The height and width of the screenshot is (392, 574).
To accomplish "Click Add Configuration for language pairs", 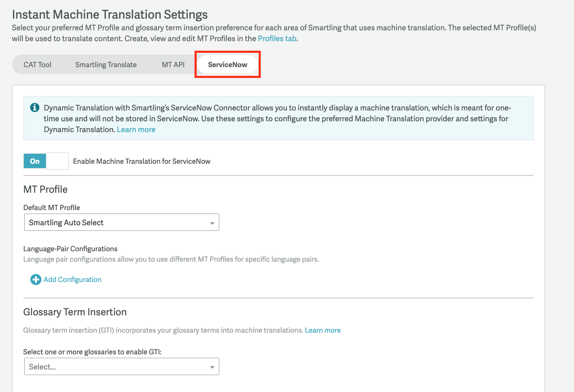I will (x=72, y=279).
